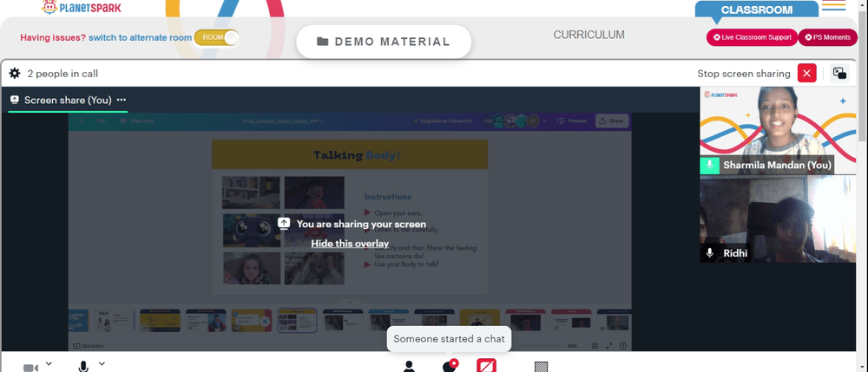The width and height of the screenshot is (868, 372).
Task: Open the participants panel icon
Action: click(x=409, y=367)
